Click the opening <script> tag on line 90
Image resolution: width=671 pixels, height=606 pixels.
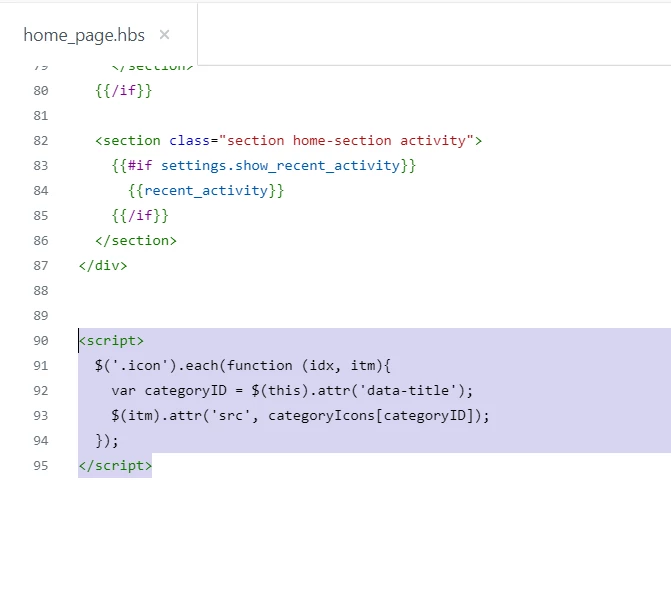111,341
